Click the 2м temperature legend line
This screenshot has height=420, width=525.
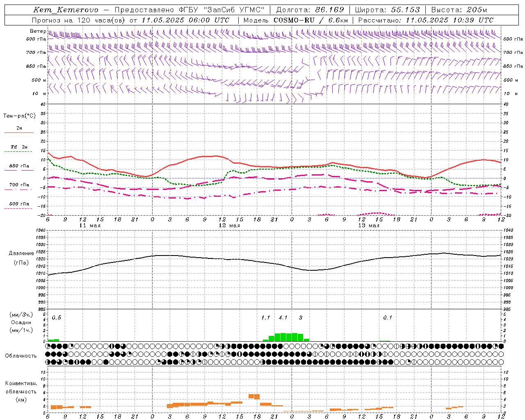(x=19, y=132)
